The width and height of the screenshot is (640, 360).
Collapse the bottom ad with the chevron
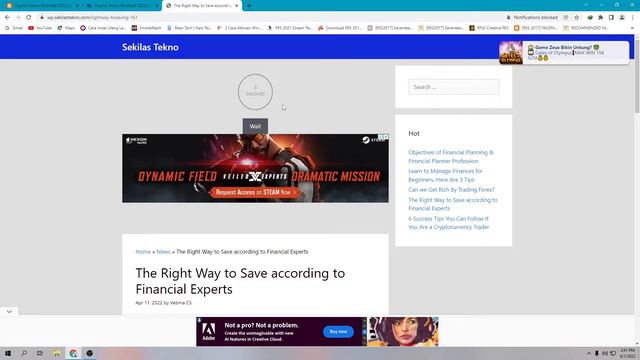click(x=9, y=311)
